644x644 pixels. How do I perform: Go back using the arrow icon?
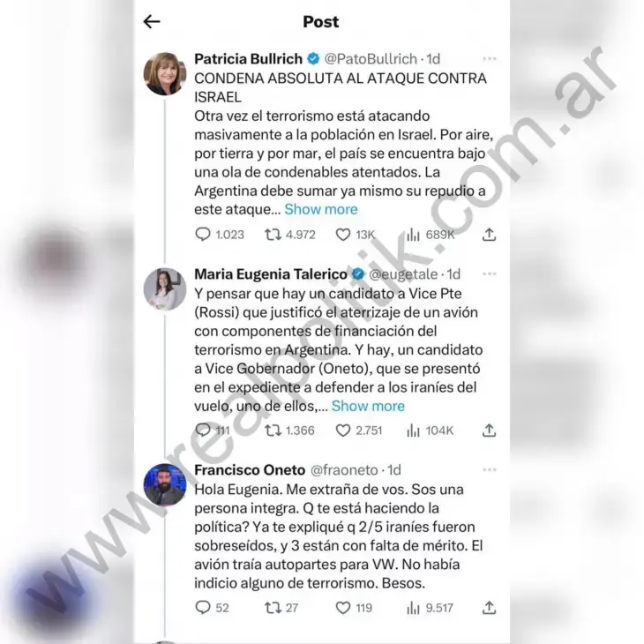pyautogui.click(x=152, y=21)
